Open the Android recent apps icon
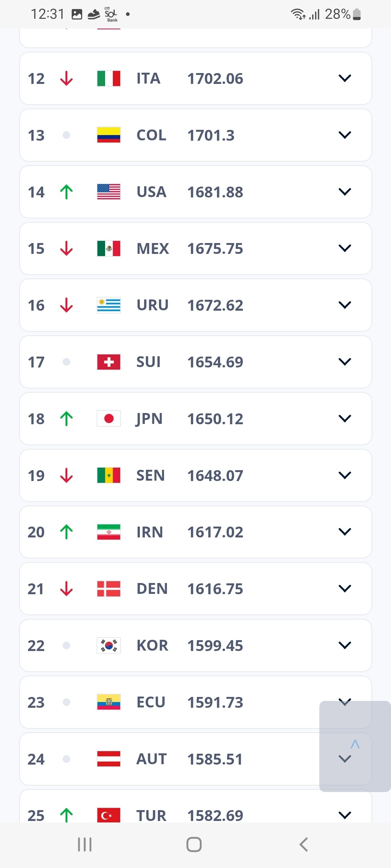Viewport: 391px width, 868px height. pyautogui.click(x=85, y=844)
